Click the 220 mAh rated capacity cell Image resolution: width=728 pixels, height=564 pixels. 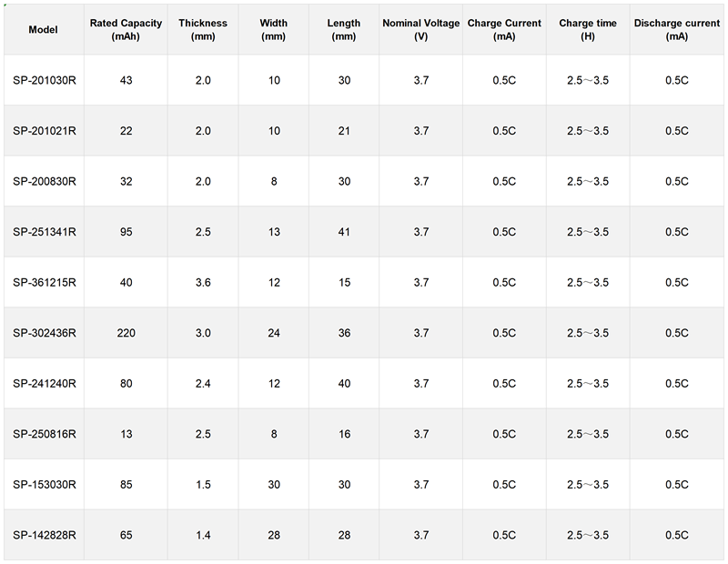pyautogui.click(x=126, y=333)
